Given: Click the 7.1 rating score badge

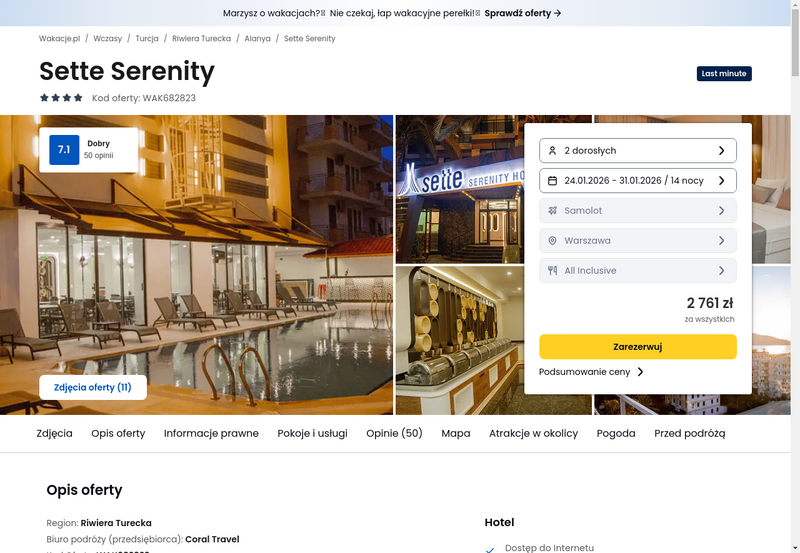Looking at the screenshot, I should 64,149.
